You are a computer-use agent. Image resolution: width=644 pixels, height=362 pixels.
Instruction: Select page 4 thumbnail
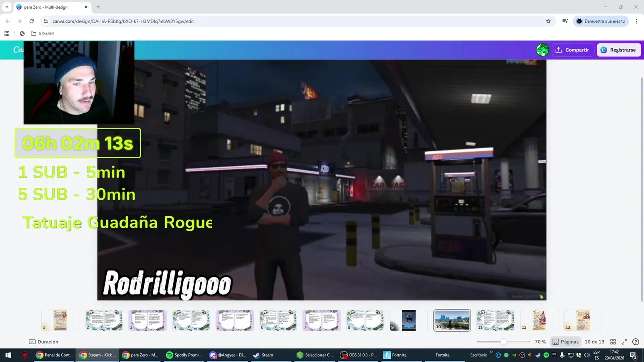pyautogui.click(x=191, y=320)
